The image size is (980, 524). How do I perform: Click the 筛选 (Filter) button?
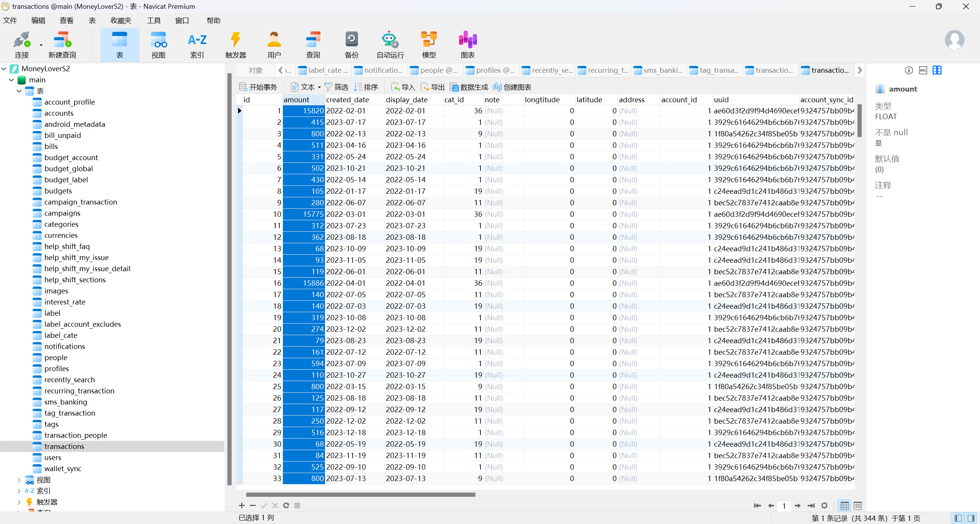[x=336, y=87]
